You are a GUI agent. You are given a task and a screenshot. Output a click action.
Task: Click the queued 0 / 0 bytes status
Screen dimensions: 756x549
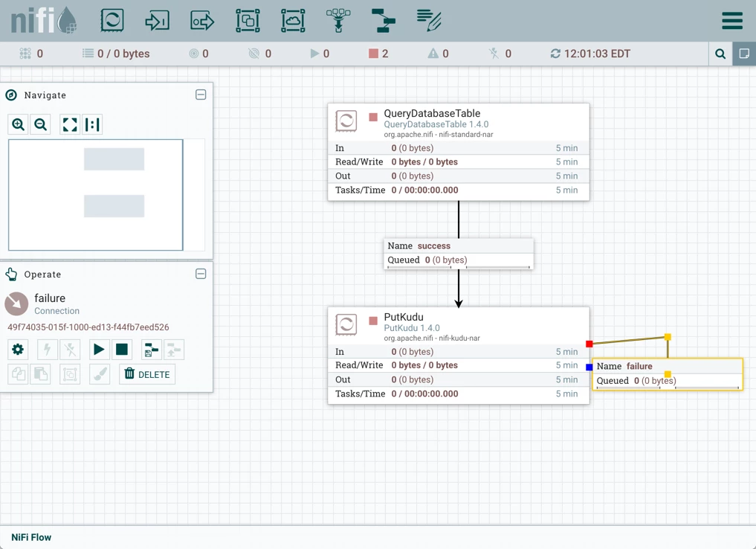point(116,54)
